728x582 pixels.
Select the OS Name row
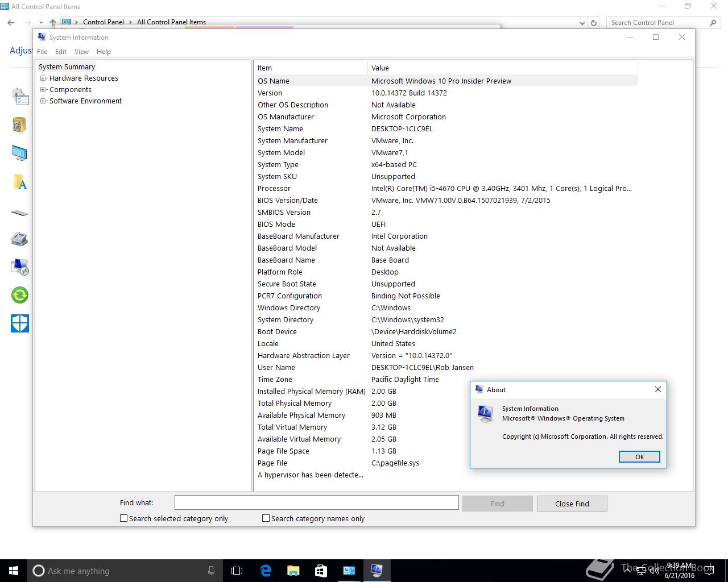point(446,81)
